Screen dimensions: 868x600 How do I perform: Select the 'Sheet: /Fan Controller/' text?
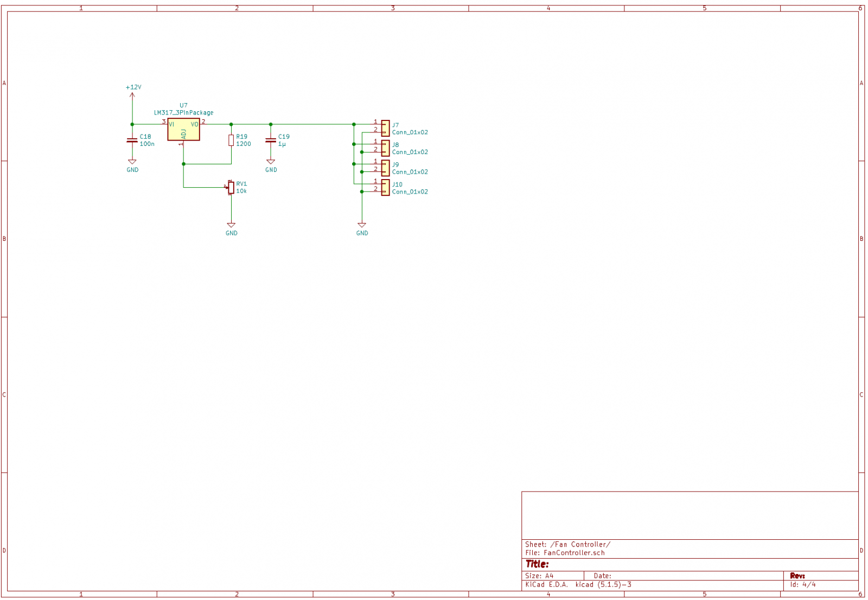(x=567, y=544)
